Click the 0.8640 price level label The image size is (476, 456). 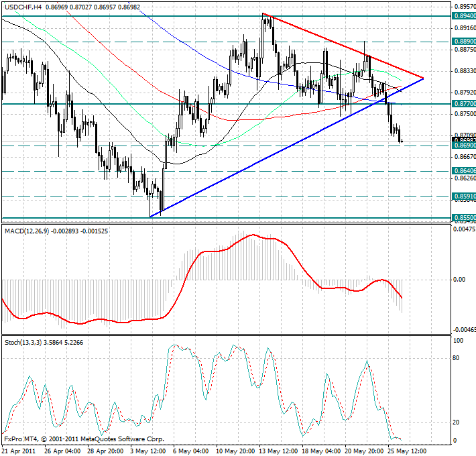tap(464, 171)
